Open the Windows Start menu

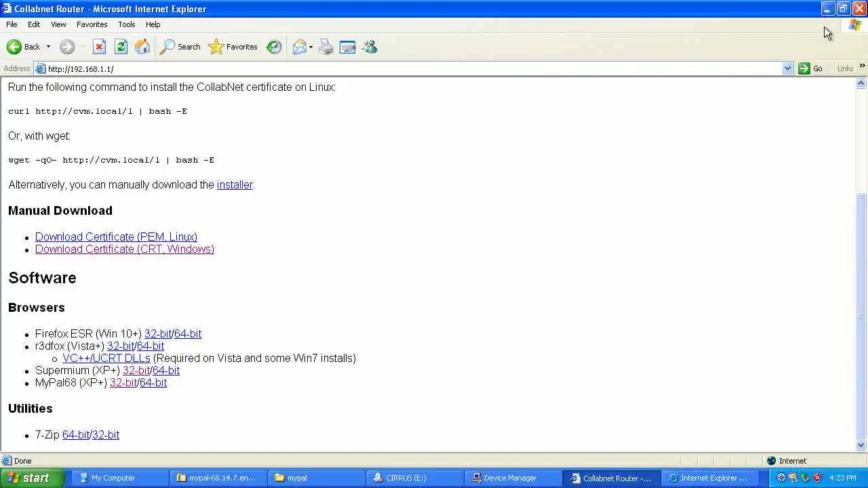[32, 478]
